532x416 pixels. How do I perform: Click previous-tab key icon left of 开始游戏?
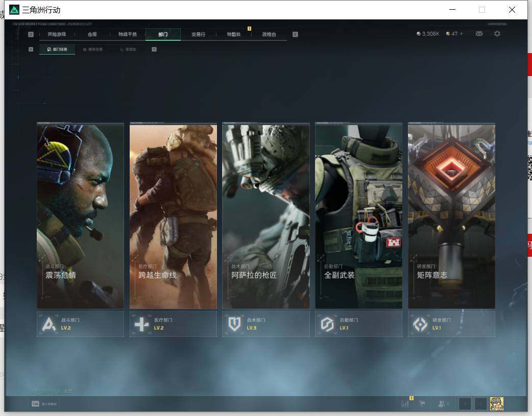point(31,34)
